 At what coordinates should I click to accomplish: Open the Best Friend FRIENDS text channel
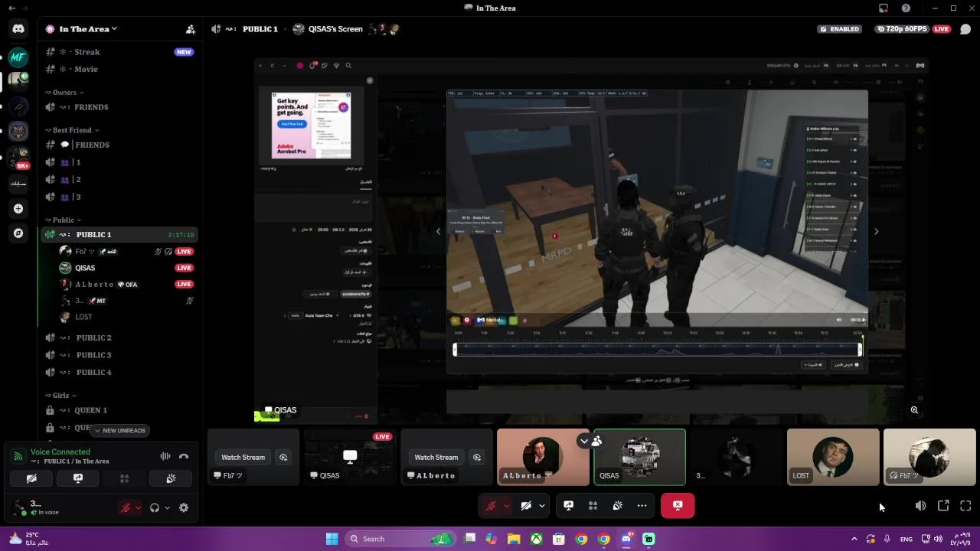[x=119, y=145]
